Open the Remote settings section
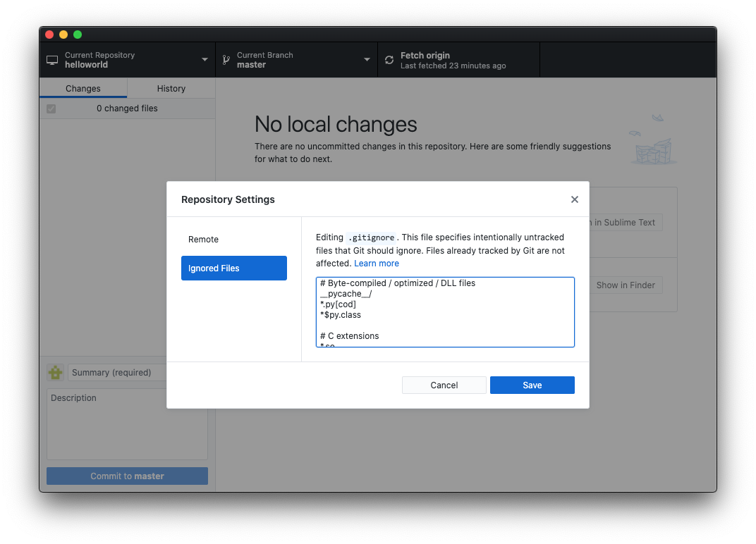756x544 pixels. click(x=234, y=240)
